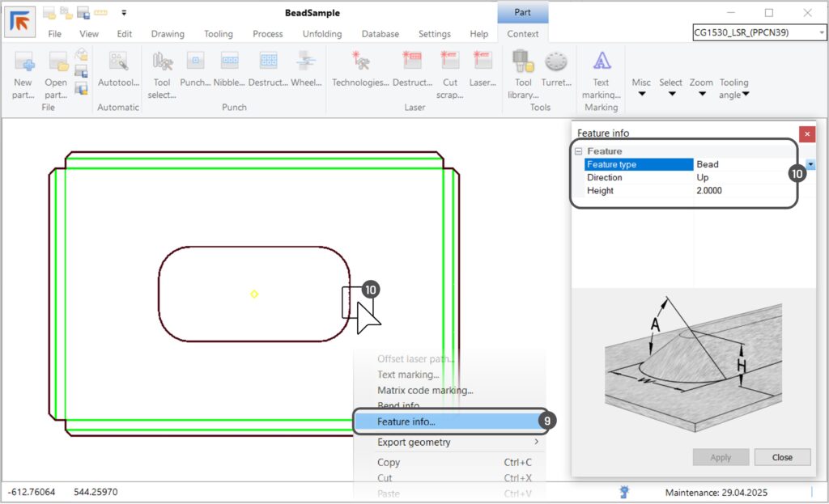
Task: Select Feature info in context menu
Action: tap(406, 421)
